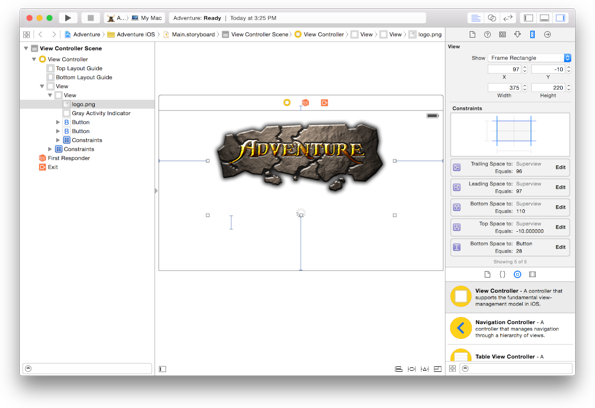Viewport: 595px width, 408px height.
Task: Click Main.storyboard in jump bar
Action: (x=189, y=35)
